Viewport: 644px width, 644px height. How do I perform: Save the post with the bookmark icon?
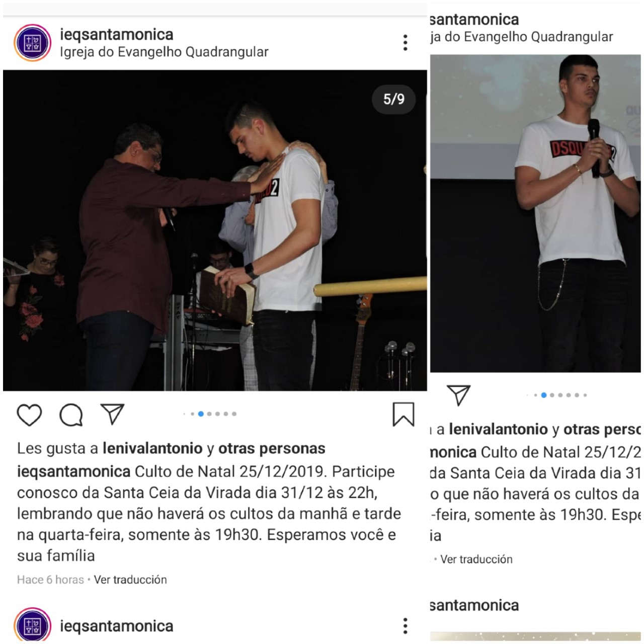tap(403, 414)
